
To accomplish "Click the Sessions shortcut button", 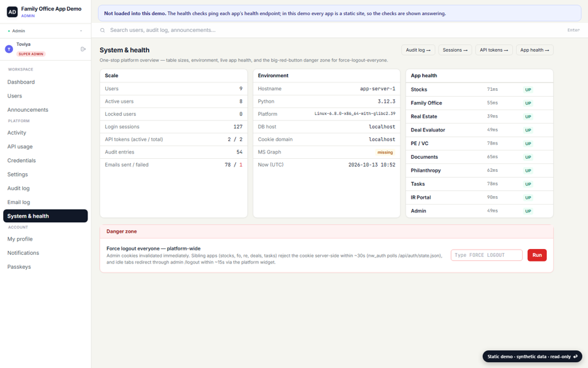I will pyautogui.click(x=455, y=50).
